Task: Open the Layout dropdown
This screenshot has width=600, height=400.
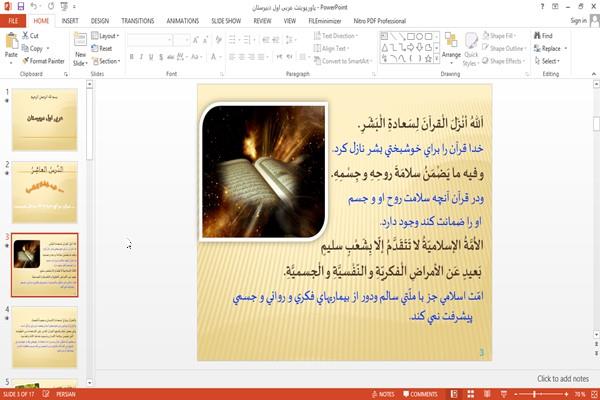Action: (x=105, y=36)
